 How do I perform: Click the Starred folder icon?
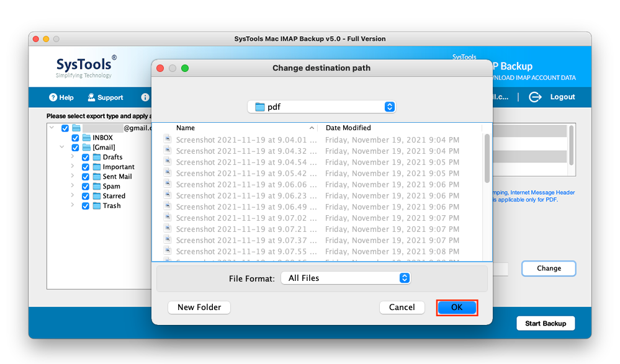pyautogui.click(x=96, y=195)
